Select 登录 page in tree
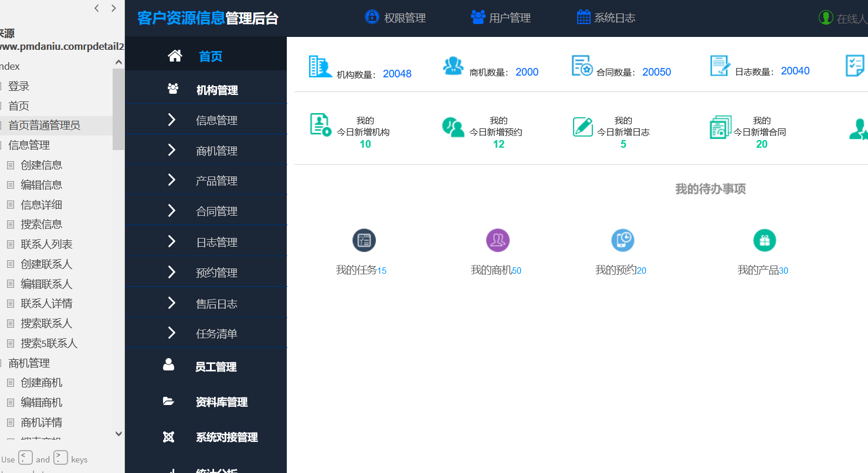This screenshot has width=868, height=473. tap(19, 86)
